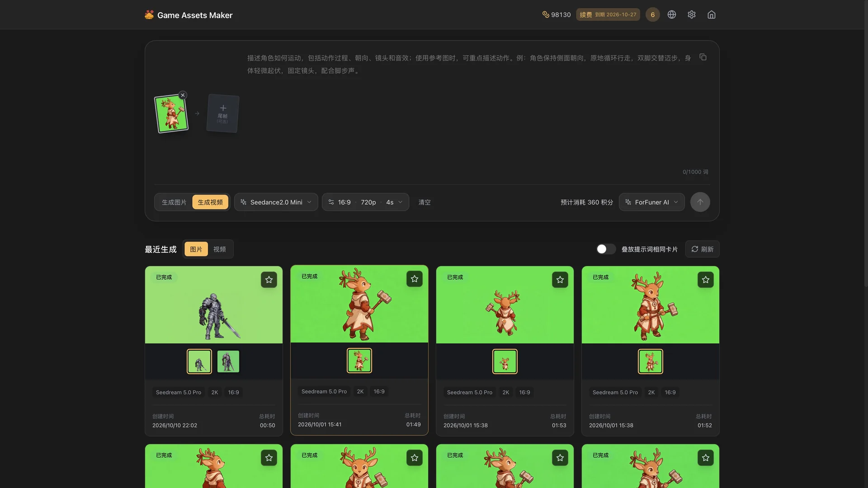This screenshot has height=488, width=868.
Task: Click the page vertical scrollbar
Action: [x=865, y=145]
